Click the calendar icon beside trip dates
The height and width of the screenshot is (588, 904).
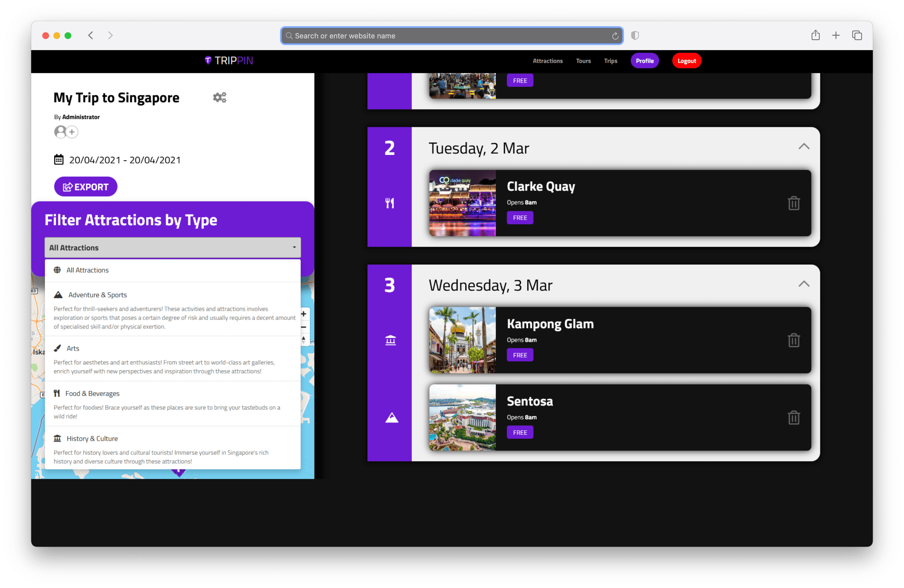click(59, 160)
